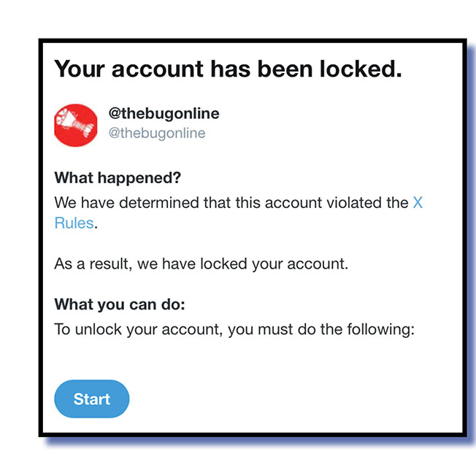Viewport: 476px width, 454px height.
Task: Click the 'As a result, we have locked' sentence
Action: [x=201, y=263]
